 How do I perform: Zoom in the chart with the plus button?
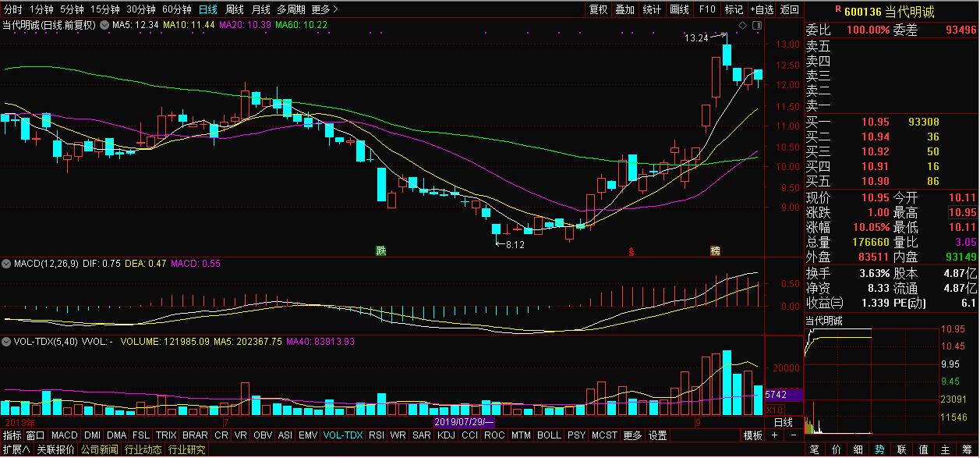tap(773, 435)
